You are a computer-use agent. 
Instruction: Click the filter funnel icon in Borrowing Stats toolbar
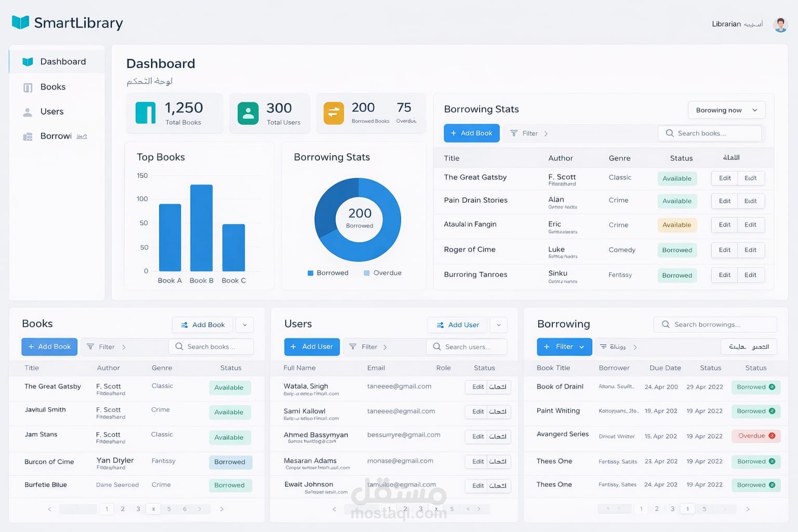tap(514, 134)
